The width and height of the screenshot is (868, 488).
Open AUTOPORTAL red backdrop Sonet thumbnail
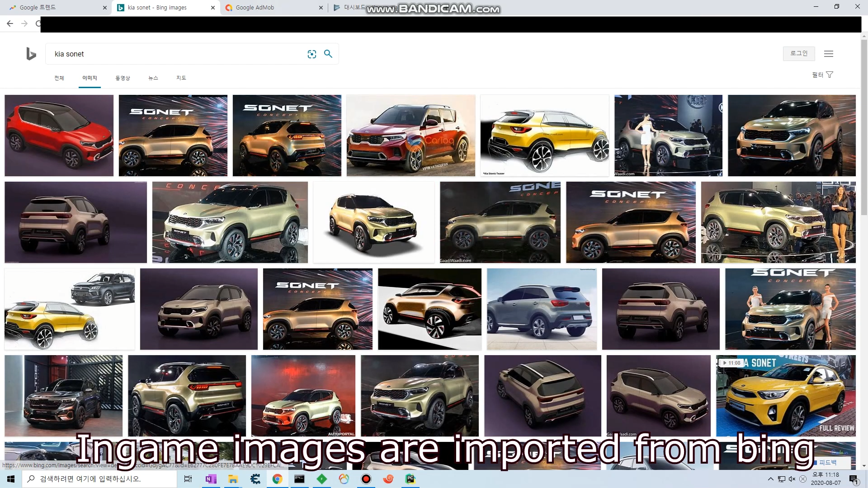[x=303, y=396]
